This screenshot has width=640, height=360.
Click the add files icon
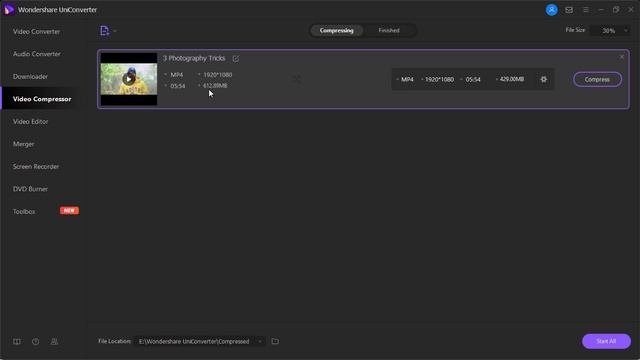pyautogui.click(x=104, y=31)
